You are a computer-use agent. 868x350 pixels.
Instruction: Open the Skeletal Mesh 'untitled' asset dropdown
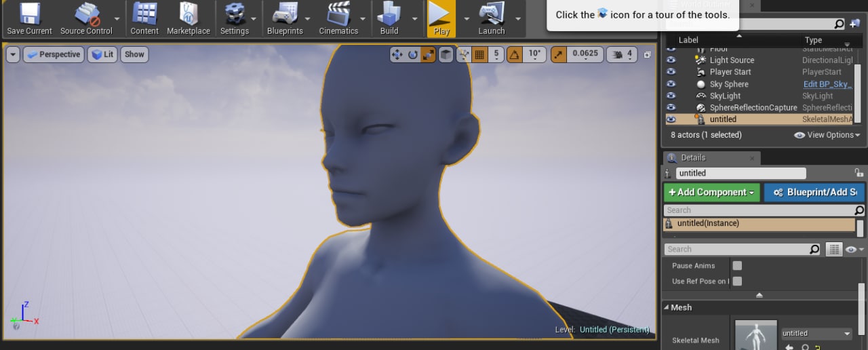pyautogui.click(x=816, y=334)
